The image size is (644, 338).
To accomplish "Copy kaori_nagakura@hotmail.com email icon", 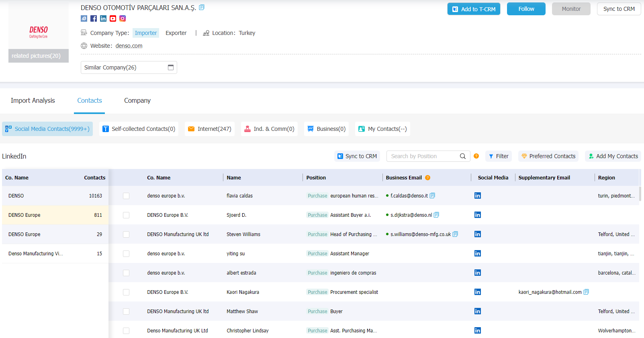I will pos(586,292).
